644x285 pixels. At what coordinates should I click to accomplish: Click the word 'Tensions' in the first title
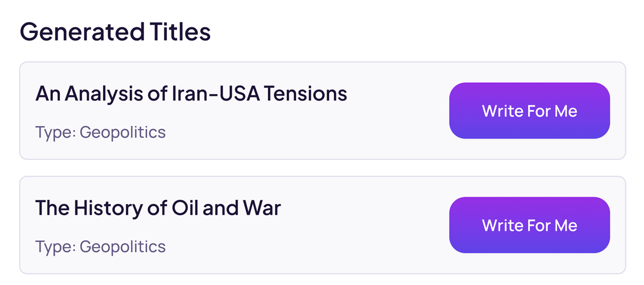point(305,94)
